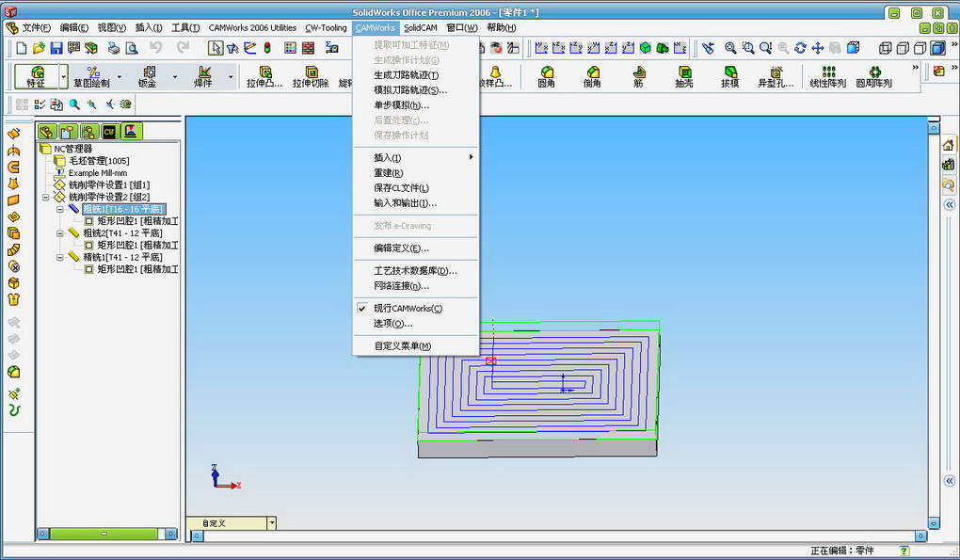Image resolution: width=960 pixels, height=560 pixels.
Task: Switch to the CAMWorks feature tree tab
Action: pos(109,131)
